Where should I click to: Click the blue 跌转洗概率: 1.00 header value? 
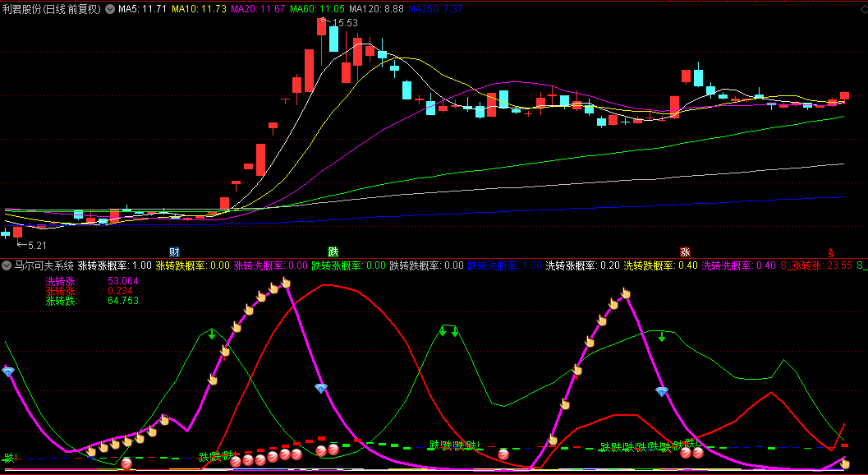point(504,265)
